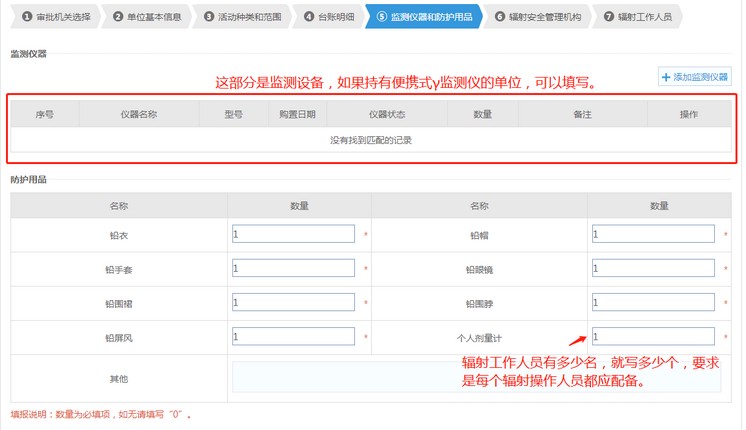This screenshot has height=430, width=746.
Task: Click the 操作 column header
Action: point(689,114)
